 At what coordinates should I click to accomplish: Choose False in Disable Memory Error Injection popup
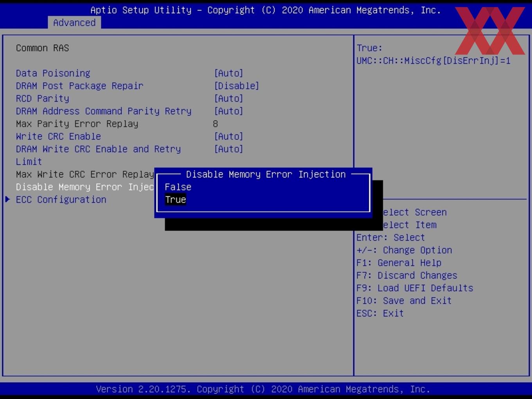pos(178,187)
